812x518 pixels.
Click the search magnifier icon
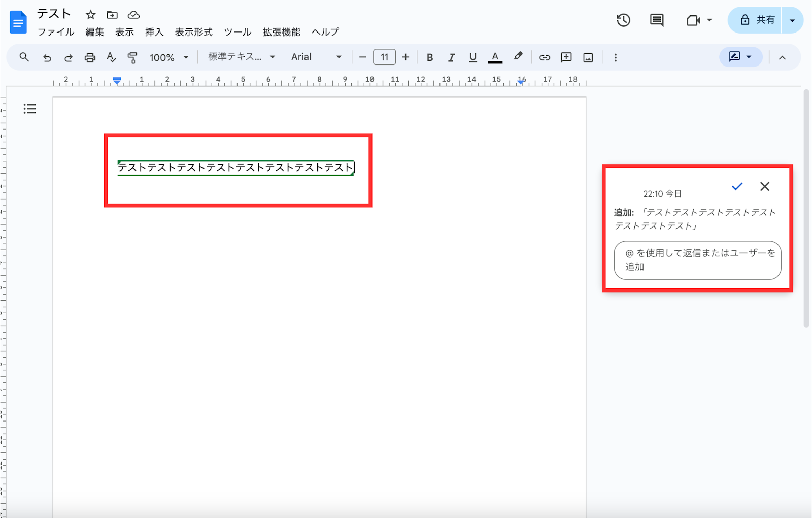coord(24,57)
